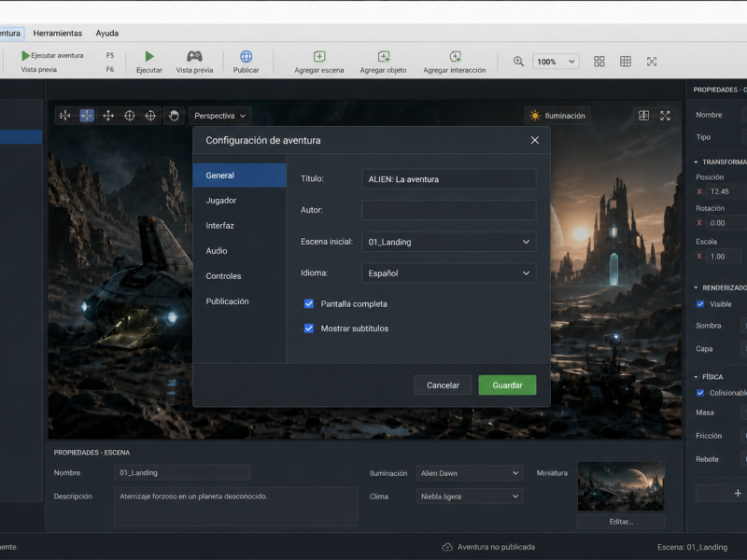Click Aventura no publicada status text
The height and width of the screenshot is (560, 747).
[x=496, y=547]
